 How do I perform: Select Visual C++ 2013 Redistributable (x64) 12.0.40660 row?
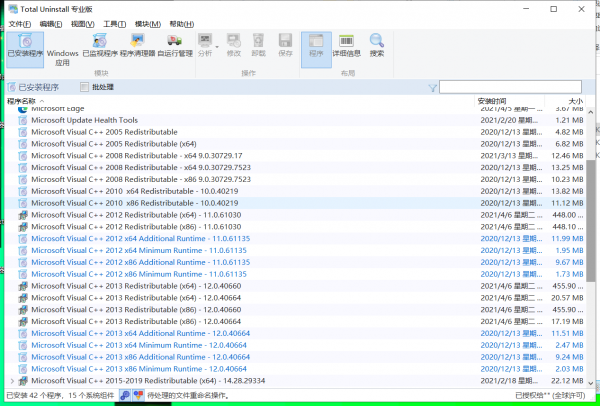tap(295, 286)
